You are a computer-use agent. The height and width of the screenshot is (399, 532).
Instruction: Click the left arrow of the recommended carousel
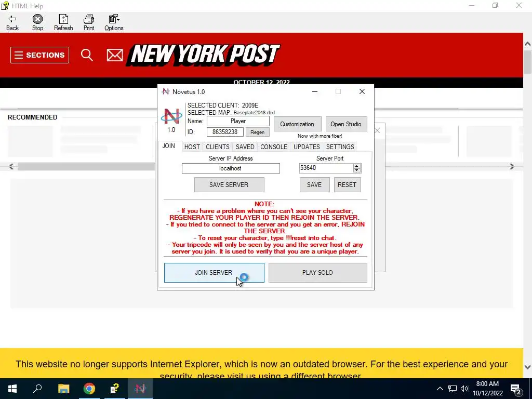coord(11,167)
